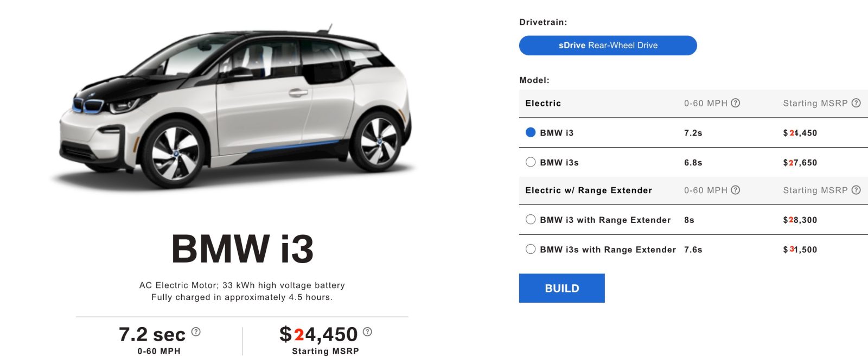The height and width of the screenshot is (364, 868).
Task: Click the $28,300 price in the table
Action: 800,220
